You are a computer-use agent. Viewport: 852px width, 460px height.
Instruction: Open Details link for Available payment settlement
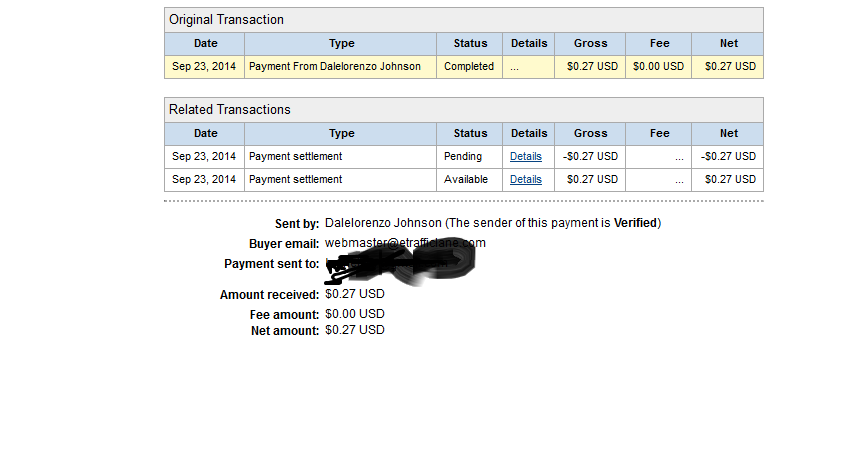[525, 179]
